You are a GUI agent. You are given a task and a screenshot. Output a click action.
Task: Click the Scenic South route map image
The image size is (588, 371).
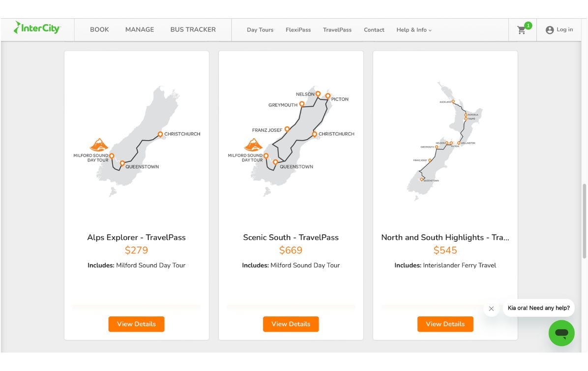click(291, 141)
